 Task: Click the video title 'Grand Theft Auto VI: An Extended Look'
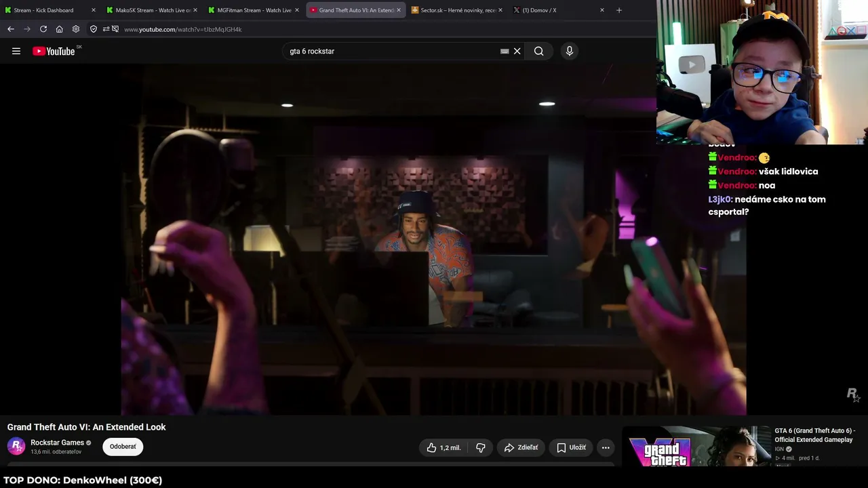point(86,427)
